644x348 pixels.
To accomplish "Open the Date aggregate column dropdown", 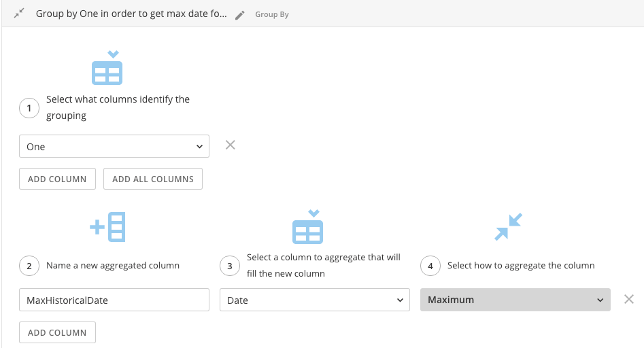I will point(315,300).
